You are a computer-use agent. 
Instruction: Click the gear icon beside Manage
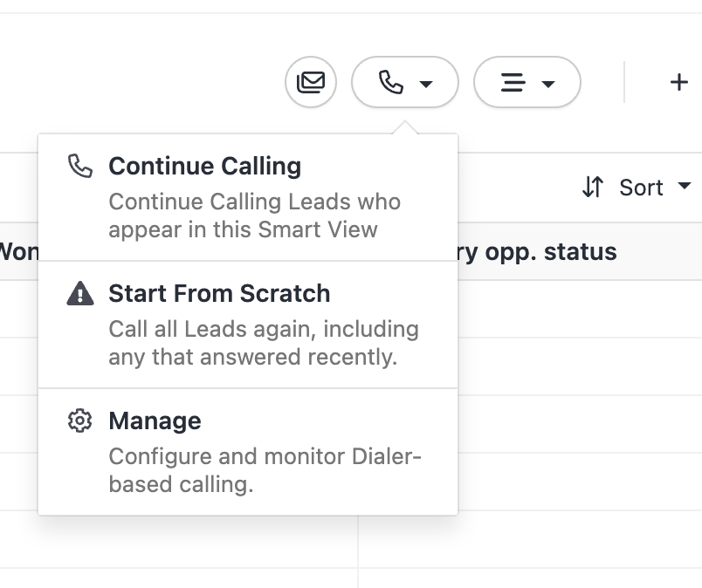[80, 421]
